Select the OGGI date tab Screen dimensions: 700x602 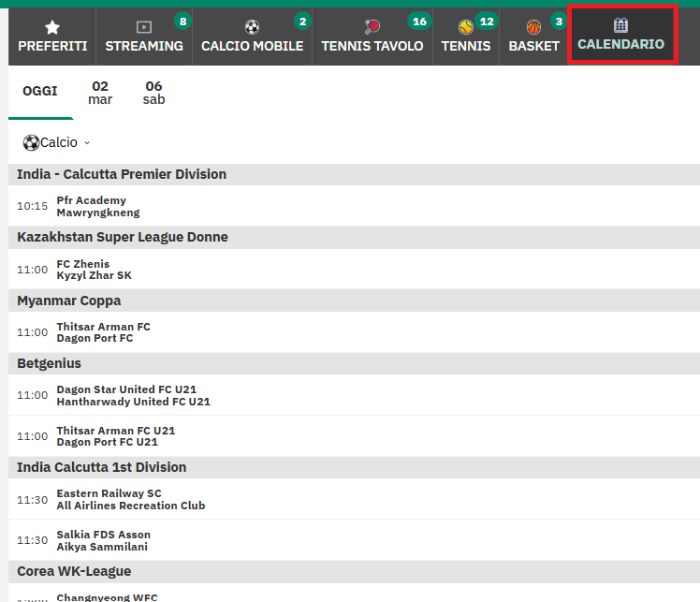click(x=40, y=91)
